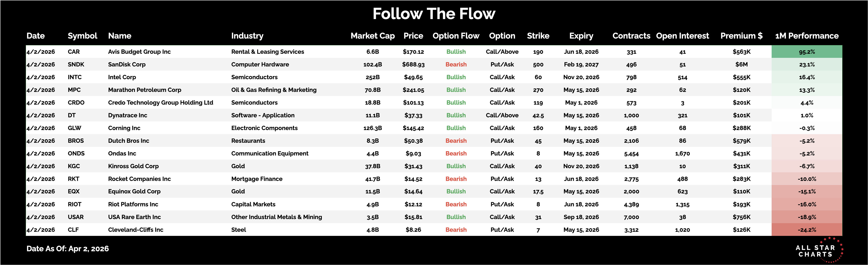Select the USAR ticker symbol
The height and width of the screenshot is (265, 868).
pyautogui.click(x=76, y=217)
